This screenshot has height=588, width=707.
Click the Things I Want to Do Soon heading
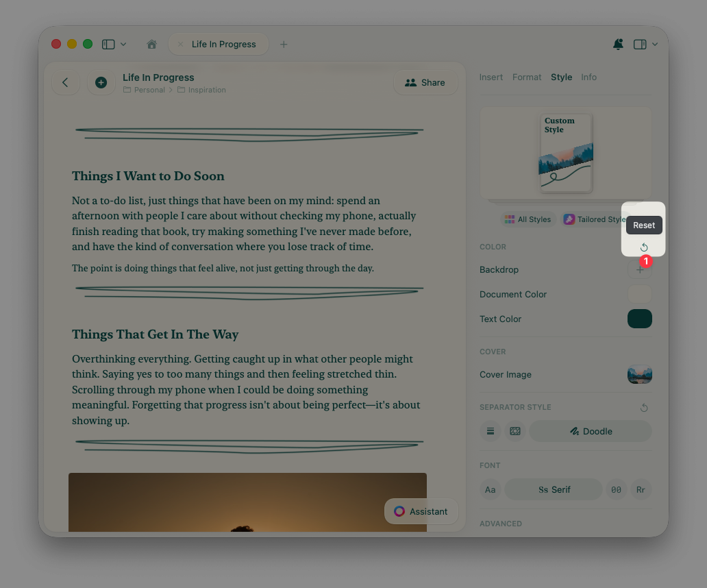pyautogui.click(x=148, y=176)
